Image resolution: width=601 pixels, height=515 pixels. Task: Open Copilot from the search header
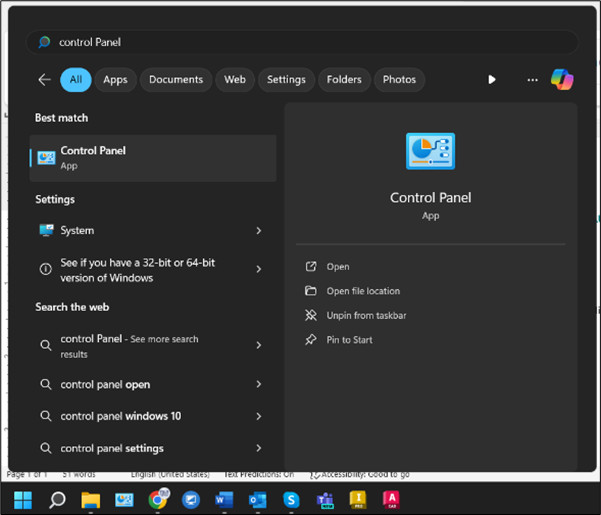[562, 80]
